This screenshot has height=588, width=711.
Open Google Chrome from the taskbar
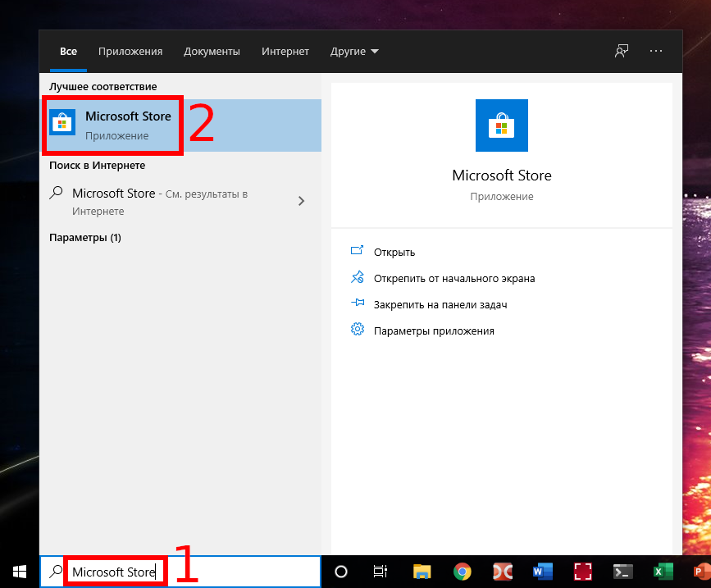click(462, 572)
